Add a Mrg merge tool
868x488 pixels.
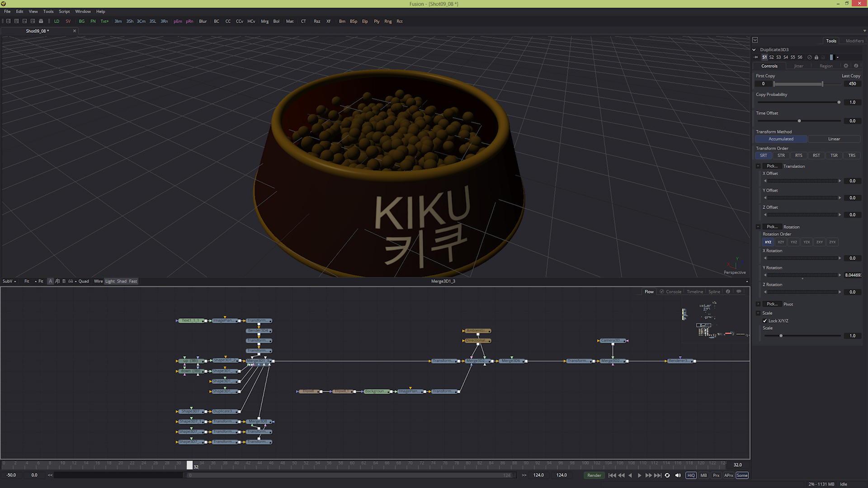264,21
